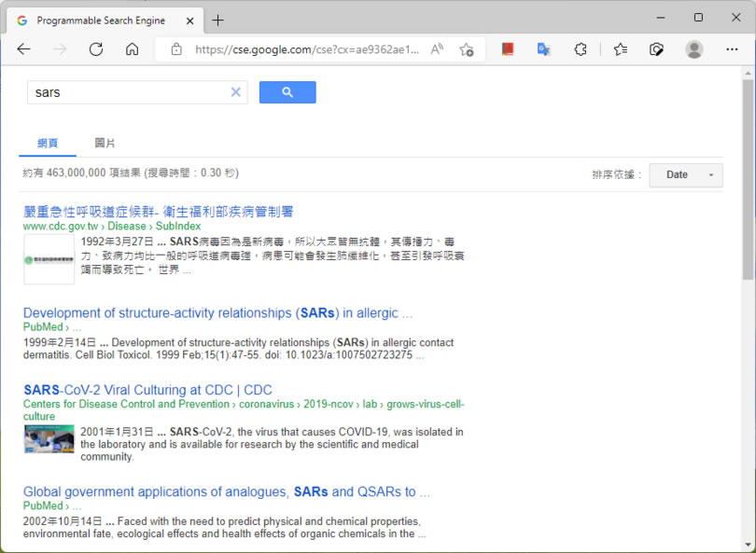Open Development of structure-activity relationships result
The height and width of the screenshot is (553, 756).
(x=217, y=313)
